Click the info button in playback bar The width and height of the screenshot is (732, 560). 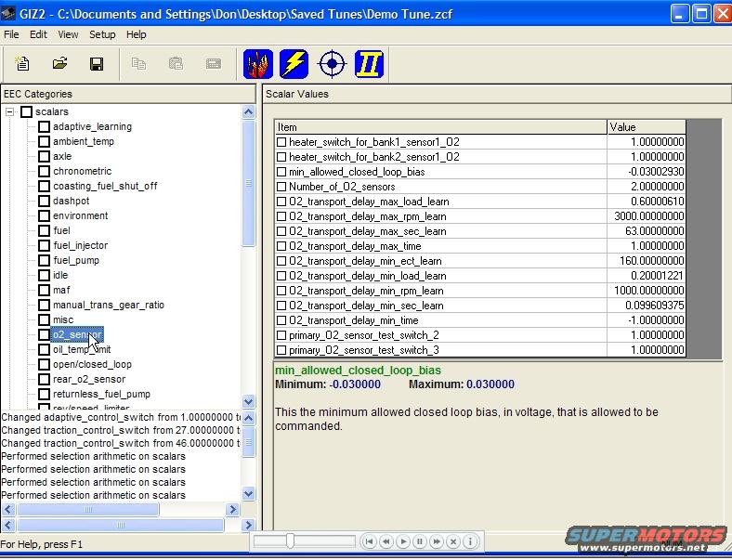[470, 541]
